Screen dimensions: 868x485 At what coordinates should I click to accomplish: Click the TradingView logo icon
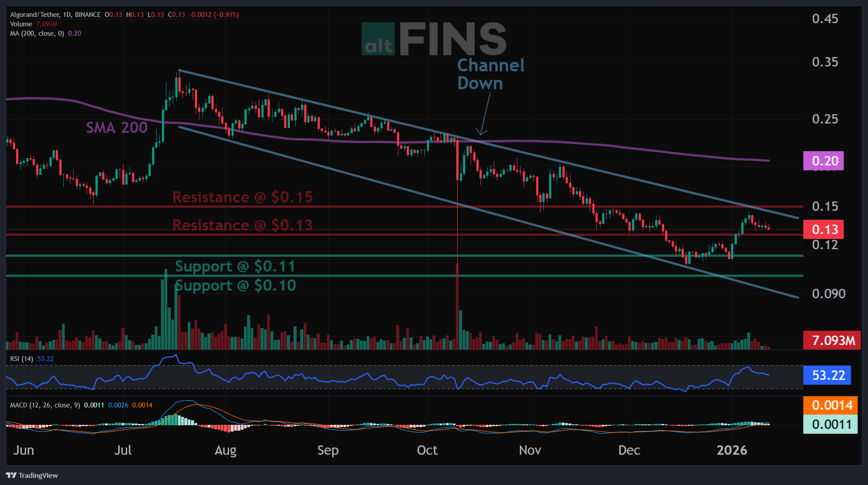(11, 475)
